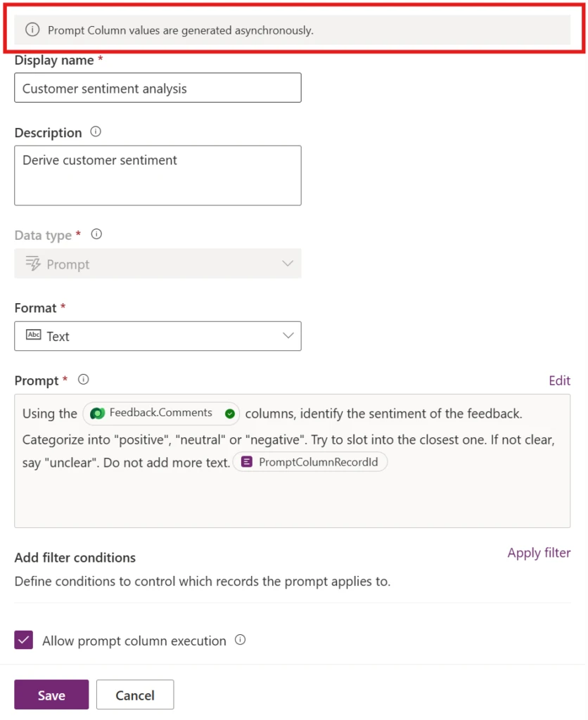Click the Format dropdown chevron arrow
The width and height of the screenshot is (588, 720).
point(288,335)
